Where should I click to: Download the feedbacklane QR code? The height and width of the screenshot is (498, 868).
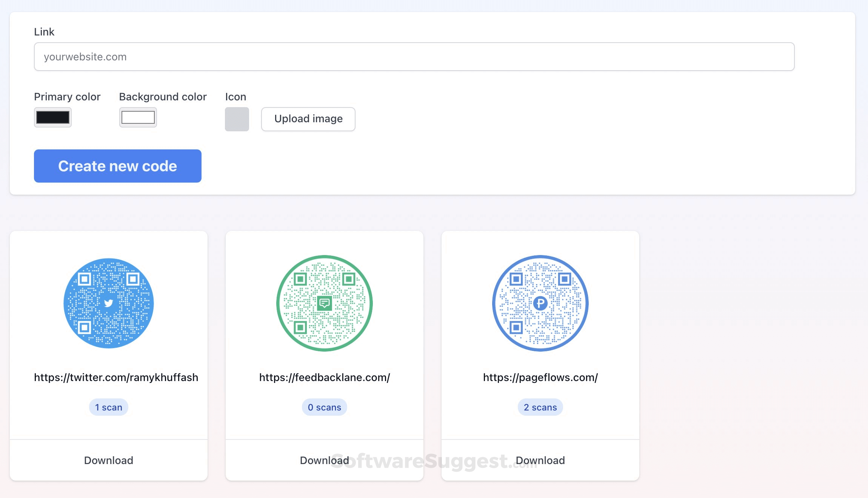point(324,460)
